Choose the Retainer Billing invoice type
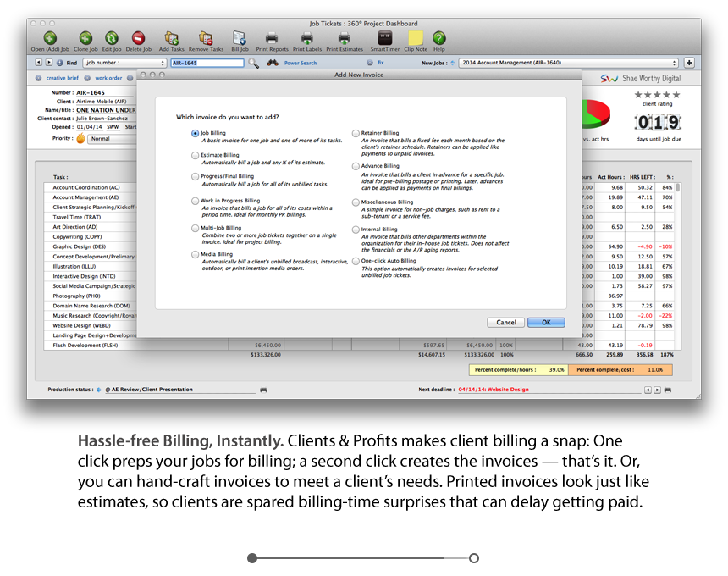728x576 pixels. point(356,134)
